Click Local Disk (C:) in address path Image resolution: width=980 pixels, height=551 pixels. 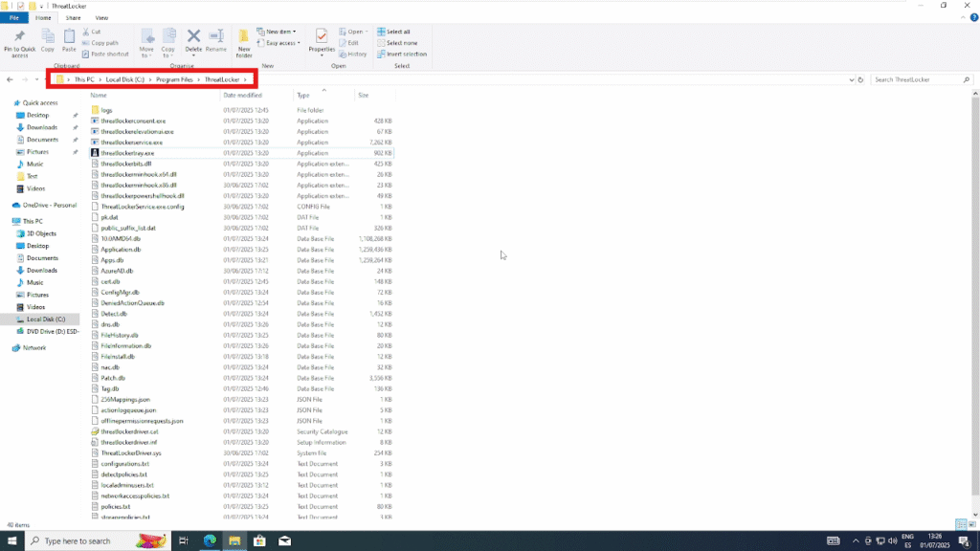tap(125, 79)
